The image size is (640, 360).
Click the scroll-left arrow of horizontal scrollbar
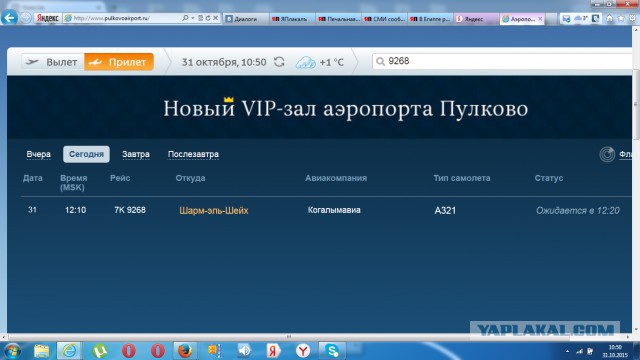coord(3,337)
